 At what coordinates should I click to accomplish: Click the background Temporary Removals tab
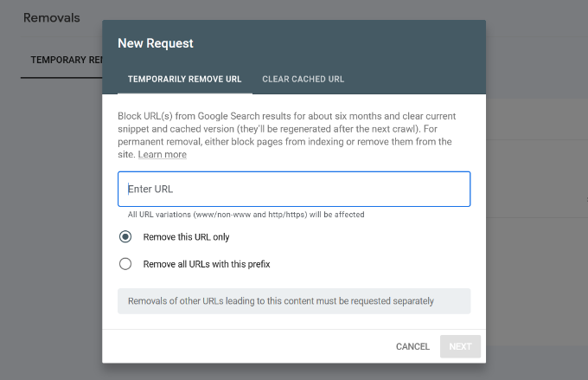click(61, 60)
